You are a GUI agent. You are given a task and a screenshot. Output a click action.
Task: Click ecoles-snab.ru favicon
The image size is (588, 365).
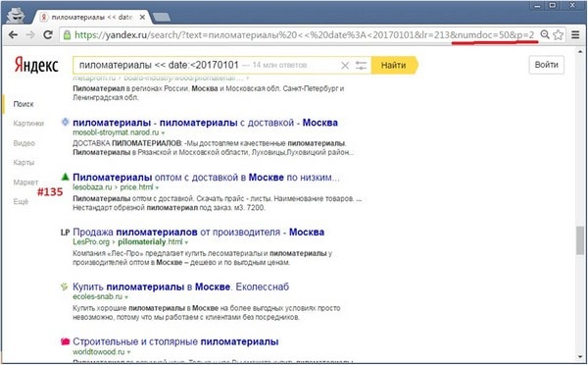[x=65, y=287]
